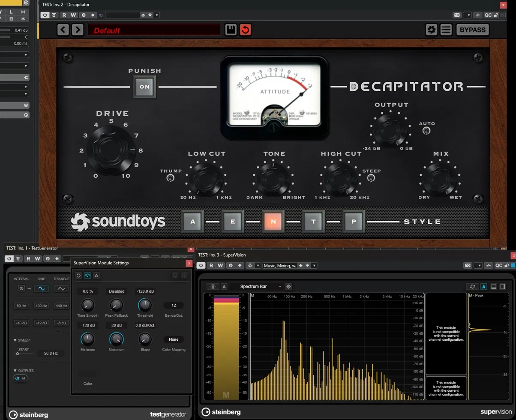Toggle blue A button in SuperVision toolbar

coord(484,286)
